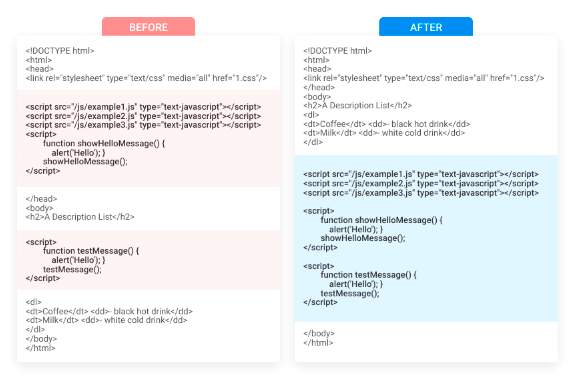The image size is (571, 385).
Task: Click the '</dl>' closing tag in BEFORE panel
Action: pyautogui.click(x=35, y=329)
